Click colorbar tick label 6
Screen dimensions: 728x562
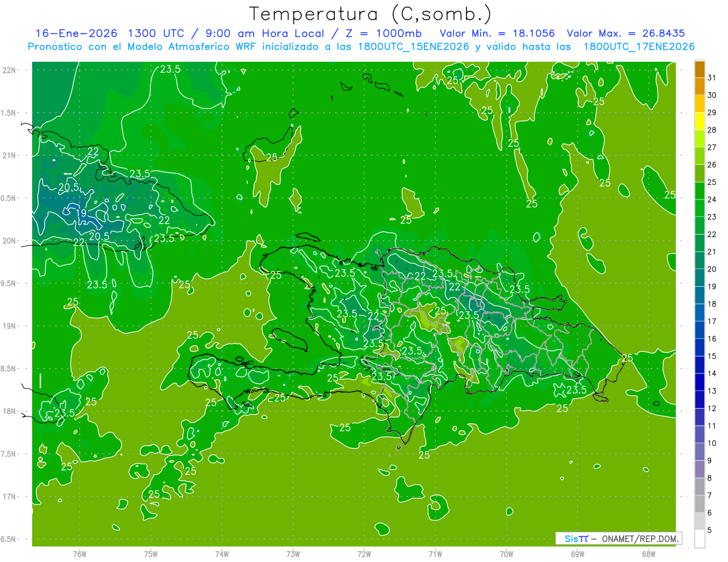pos(710,513)
